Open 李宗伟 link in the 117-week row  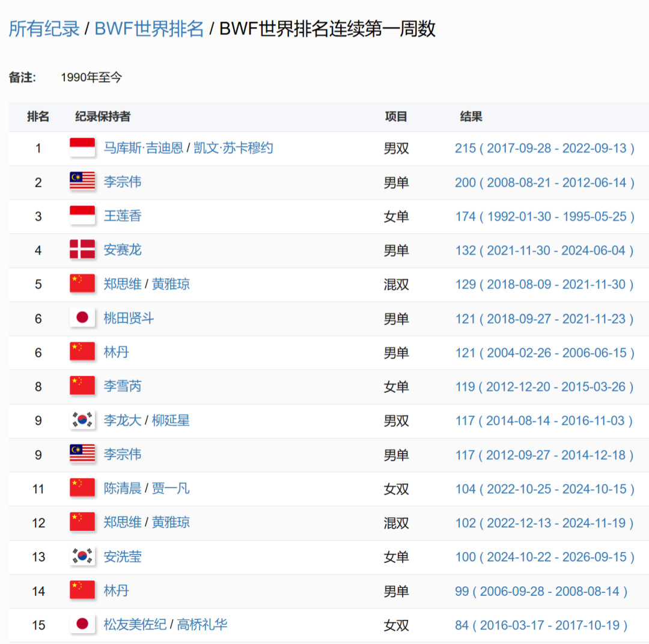click(123, 454)
